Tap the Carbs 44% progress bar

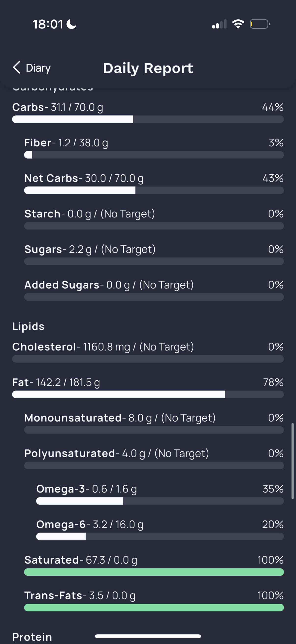[x=148, y=119]
